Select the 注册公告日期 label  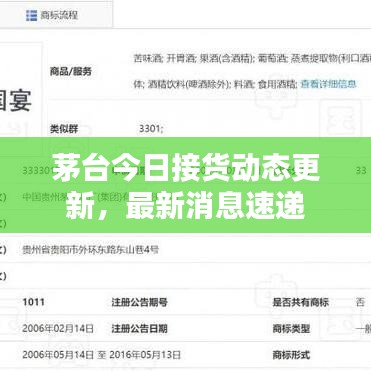(139, 329)
